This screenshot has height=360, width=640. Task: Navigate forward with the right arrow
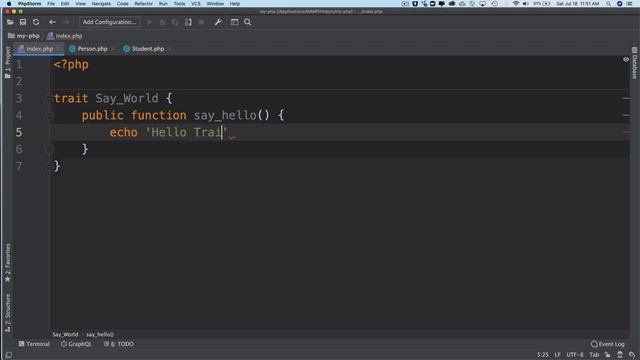click(65, 22)
